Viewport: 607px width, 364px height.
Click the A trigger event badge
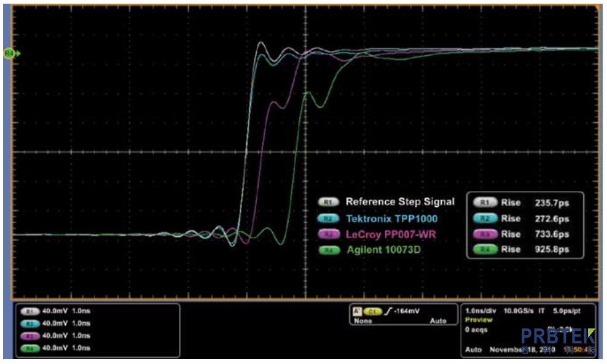[x=357, y=311]
